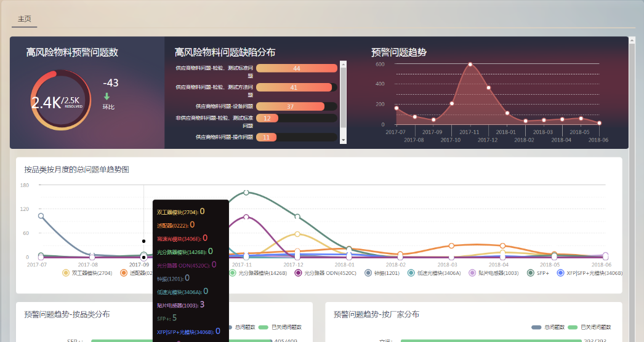Image resolution: width=644 pixels, height=342 pixels.
Task: Click the 2.4K/2.5K circular gauge
Action: point(56,101)
